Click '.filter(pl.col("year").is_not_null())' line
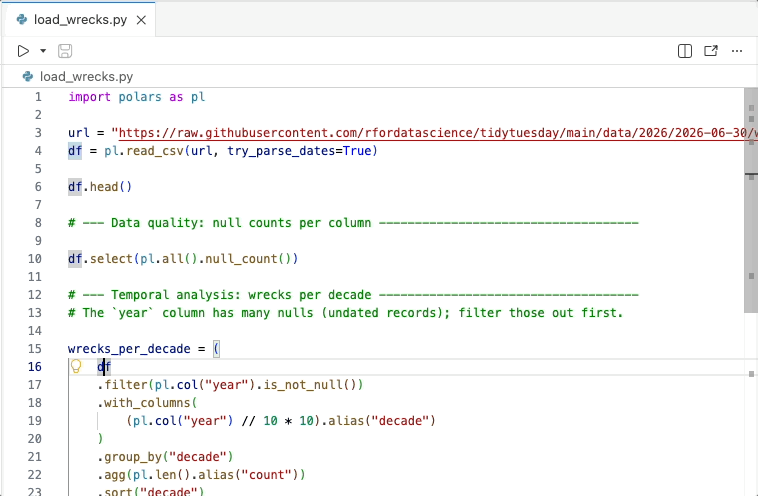 pyautogui.click(x=230, y=385)
